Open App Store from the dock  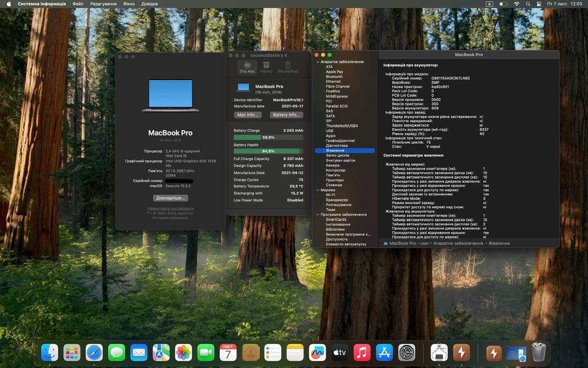coord(385,353)
